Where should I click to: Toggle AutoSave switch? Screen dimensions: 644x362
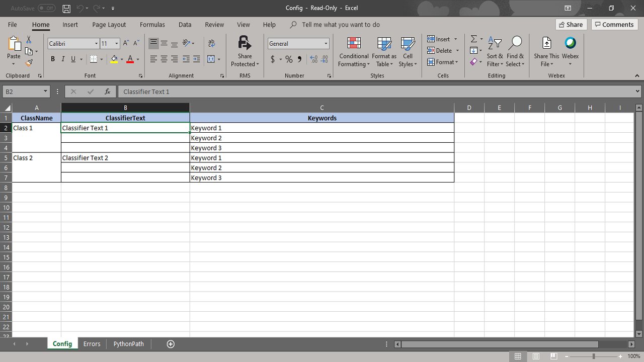[46, 8]
